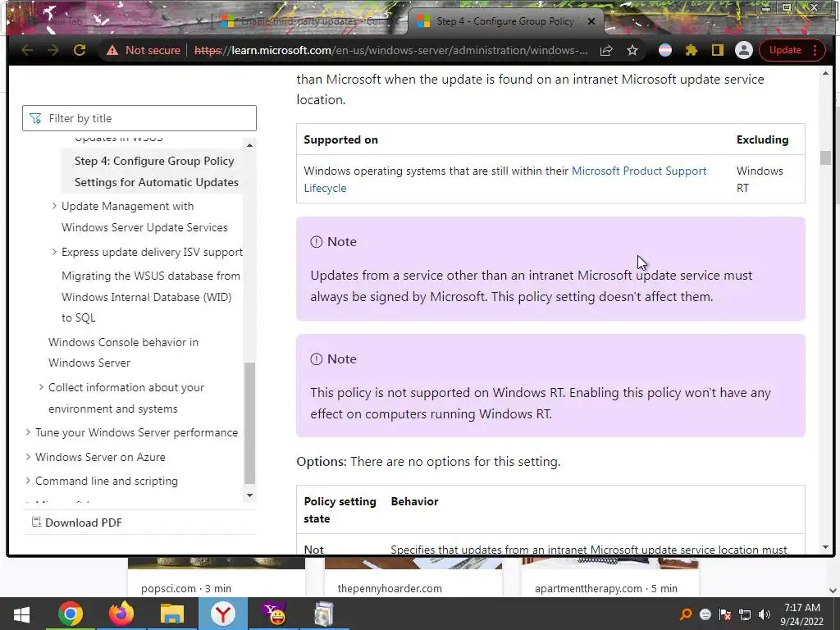Viewport: 840px width, 630px height.
Task: Share this page via the share icon
Action: pos(606,50)
